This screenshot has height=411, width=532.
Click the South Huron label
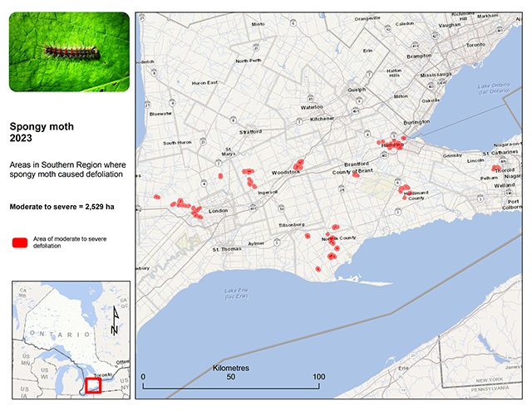177,143
